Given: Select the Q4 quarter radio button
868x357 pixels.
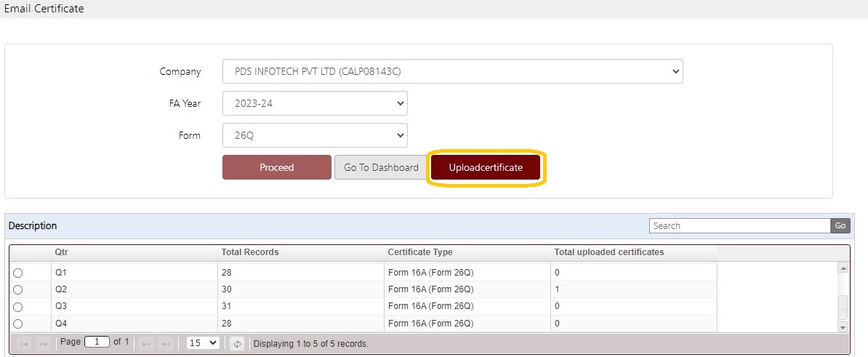Looking at the screenshot, I should 17,324.
